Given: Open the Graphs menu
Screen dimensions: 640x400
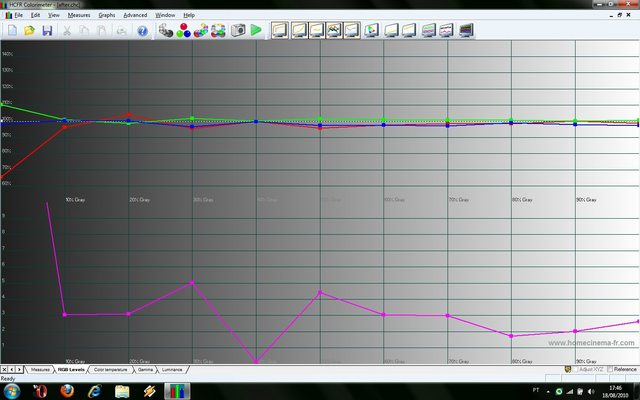Looking at the screenshot, I should click(107, 15).
